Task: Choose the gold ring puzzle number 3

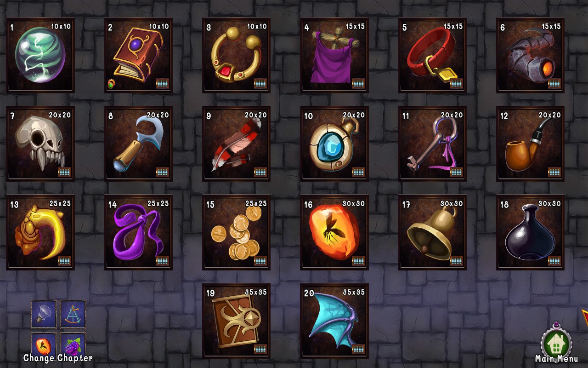Action: click(236, 55)
